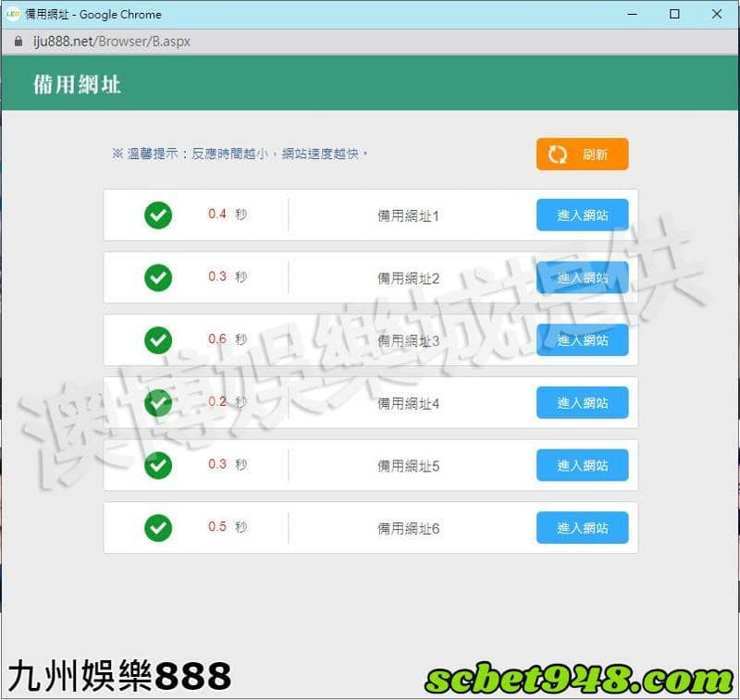Click the 備用網址 green header title
The image size is (740, 700).
coord(77,84)
